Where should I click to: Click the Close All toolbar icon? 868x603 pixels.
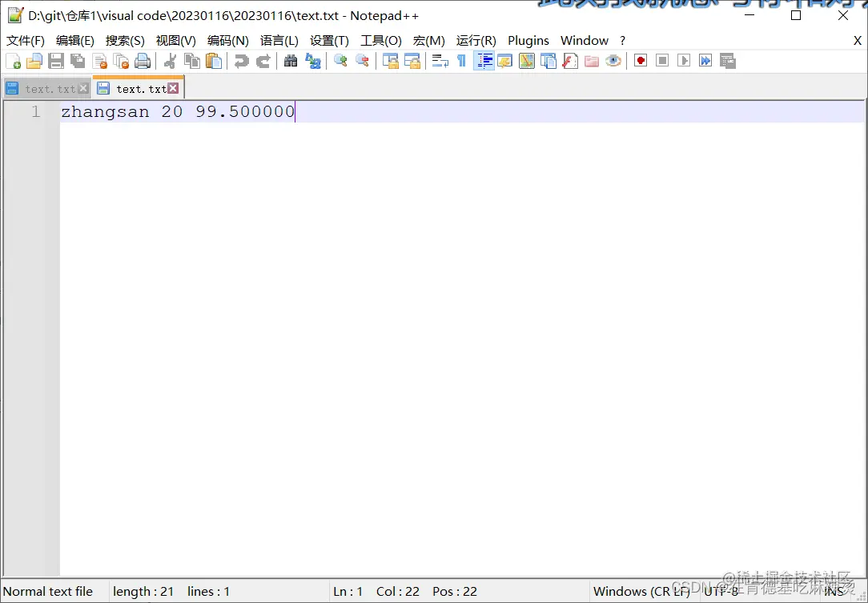click(121, 61)
